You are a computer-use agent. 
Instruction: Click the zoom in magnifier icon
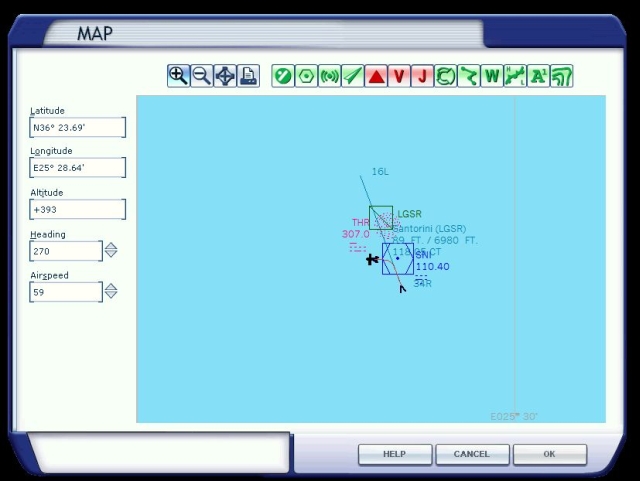point(178,75)
